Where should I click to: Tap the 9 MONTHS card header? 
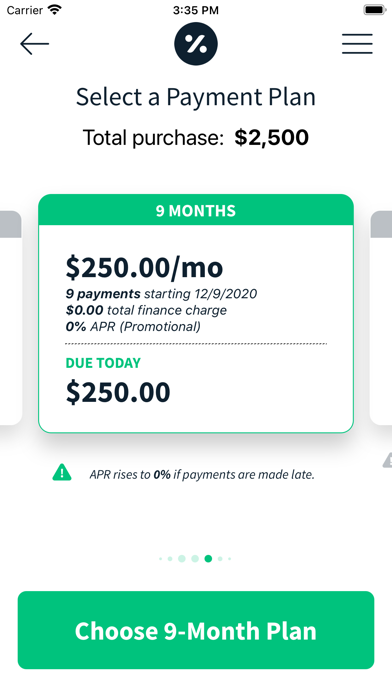click(196, 210)
